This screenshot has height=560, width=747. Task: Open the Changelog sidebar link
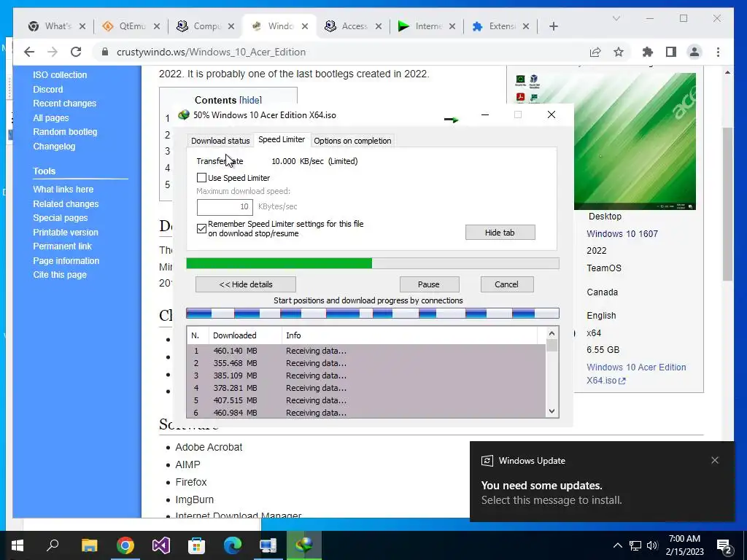54,146
